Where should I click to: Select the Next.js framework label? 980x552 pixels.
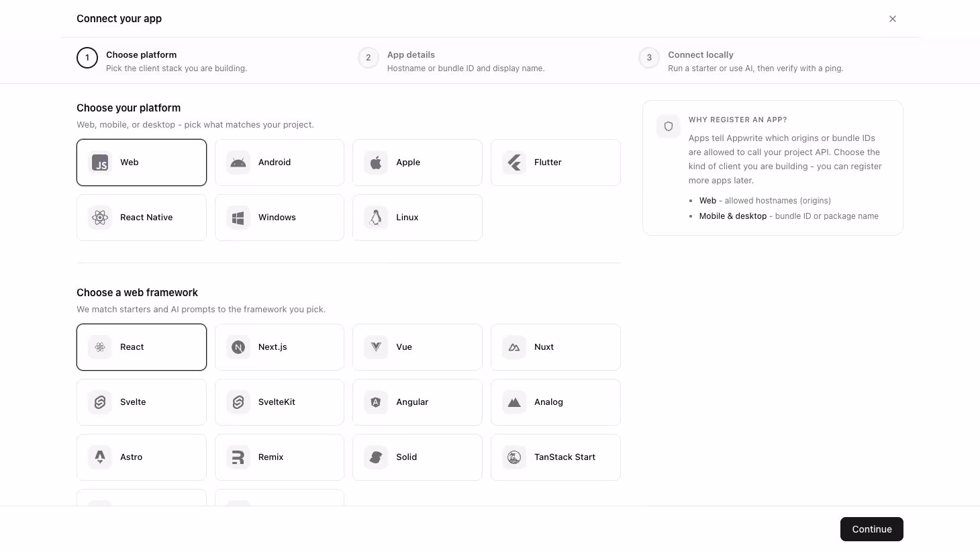pos(273,347)
